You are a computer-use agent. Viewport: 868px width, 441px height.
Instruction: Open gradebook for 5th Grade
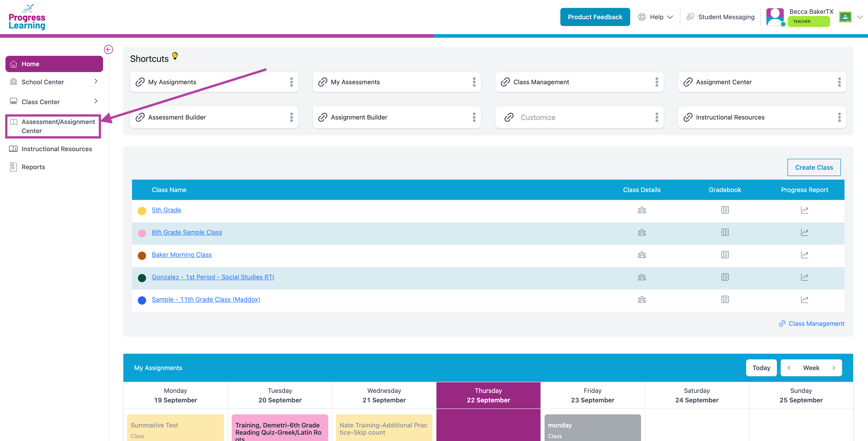click(x=725, y=210)
